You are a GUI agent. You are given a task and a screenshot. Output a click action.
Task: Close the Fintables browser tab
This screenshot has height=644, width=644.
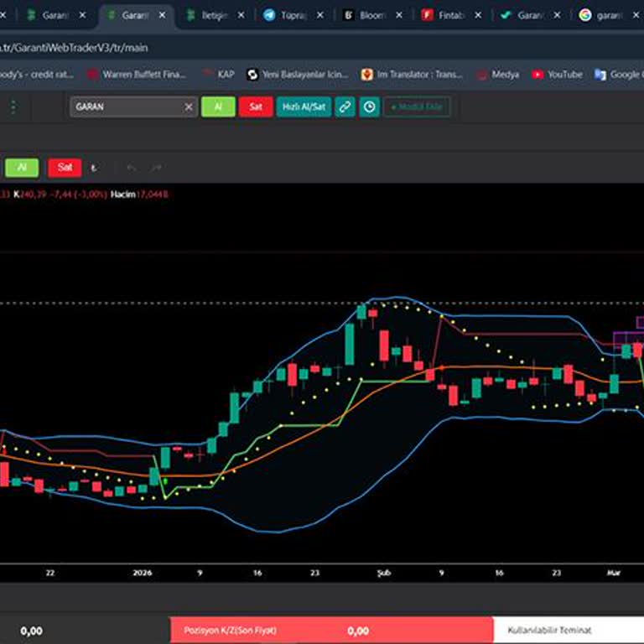coord(478,16)
